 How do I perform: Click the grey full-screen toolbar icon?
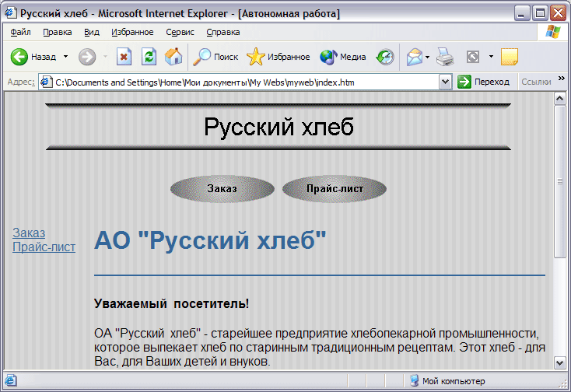[473, 57]
